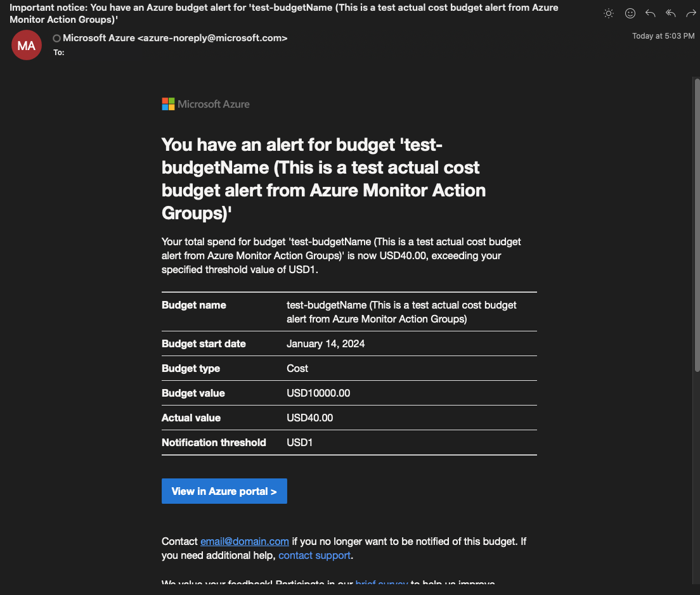The width and height of the screenshot is (700, 595).
Task: Click the Reply All double-arrow icon
Action: 671,13
